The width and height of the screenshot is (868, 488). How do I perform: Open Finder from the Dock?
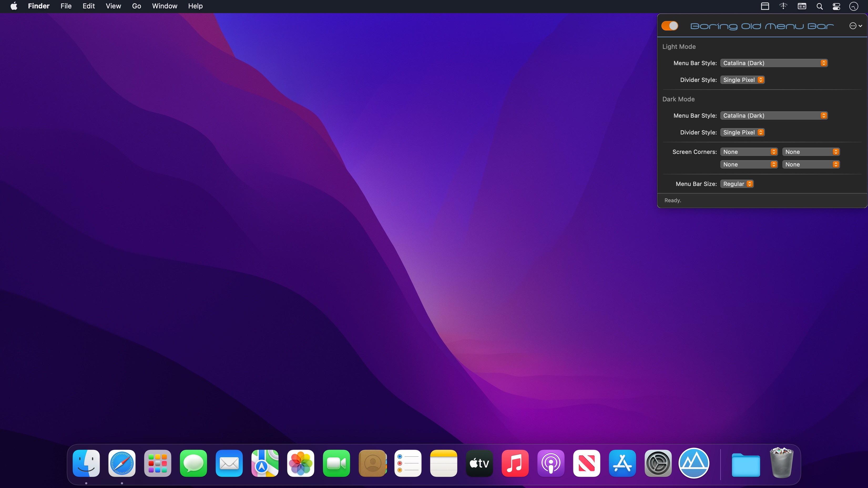[86, 463]
